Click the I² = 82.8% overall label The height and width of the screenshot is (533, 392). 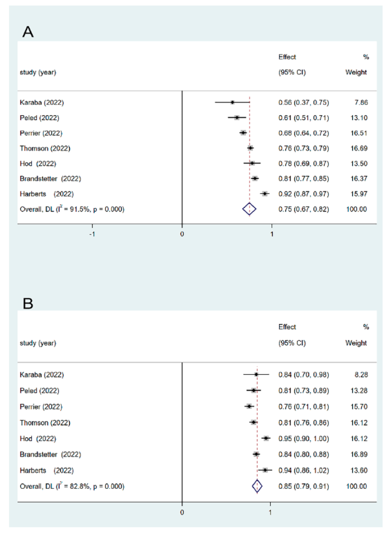72,486
